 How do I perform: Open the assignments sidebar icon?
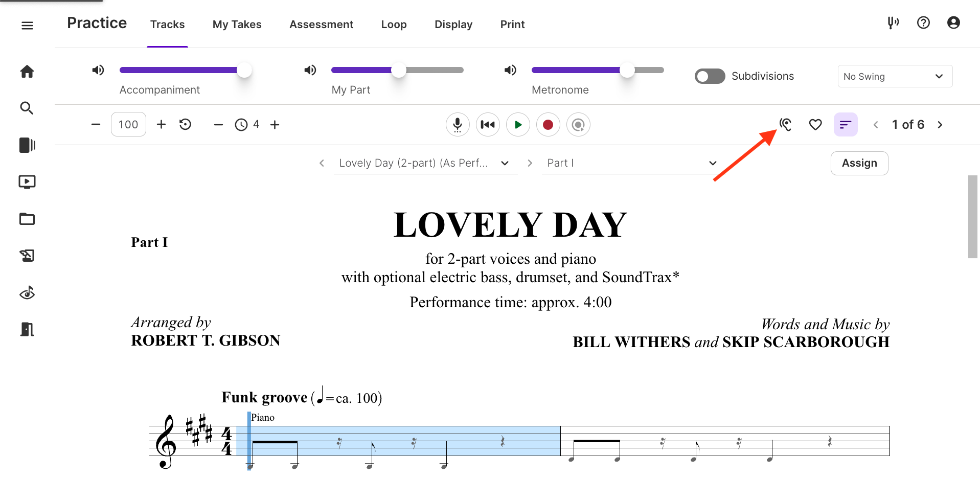click(x=27, y=256)
